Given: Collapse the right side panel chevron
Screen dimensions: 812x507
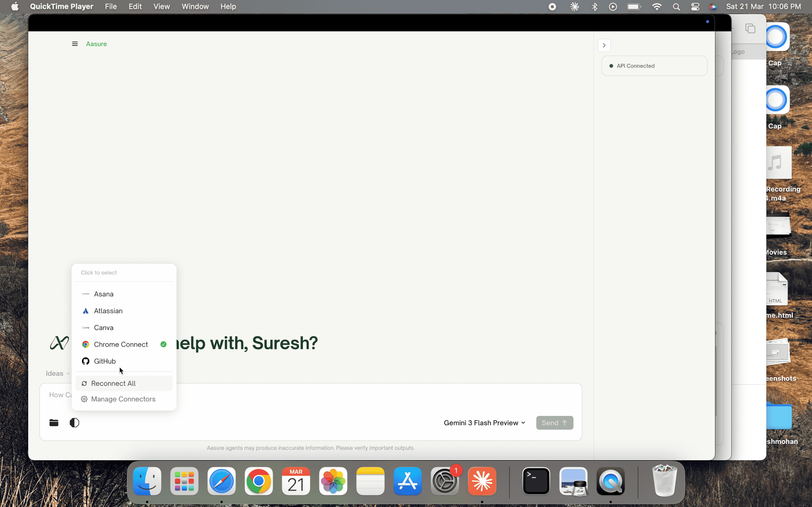Looking at the screenshot, I should coord(604,45).
